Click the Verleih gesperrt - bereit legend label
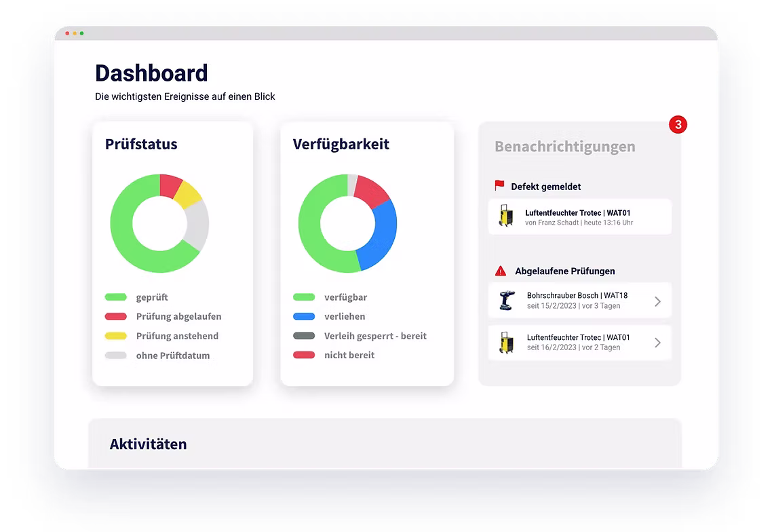The width and height of the screenshot is (772, 532). 375,336
